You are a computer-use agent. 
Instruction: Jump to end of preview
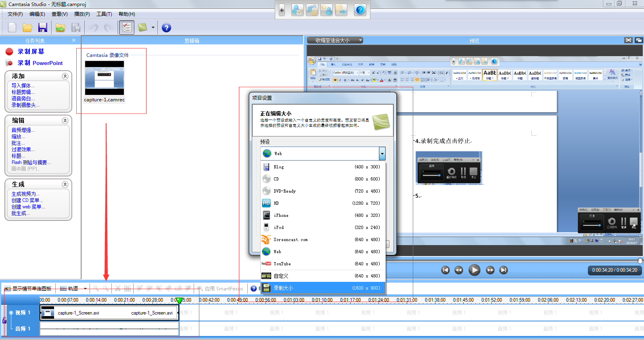504,270
